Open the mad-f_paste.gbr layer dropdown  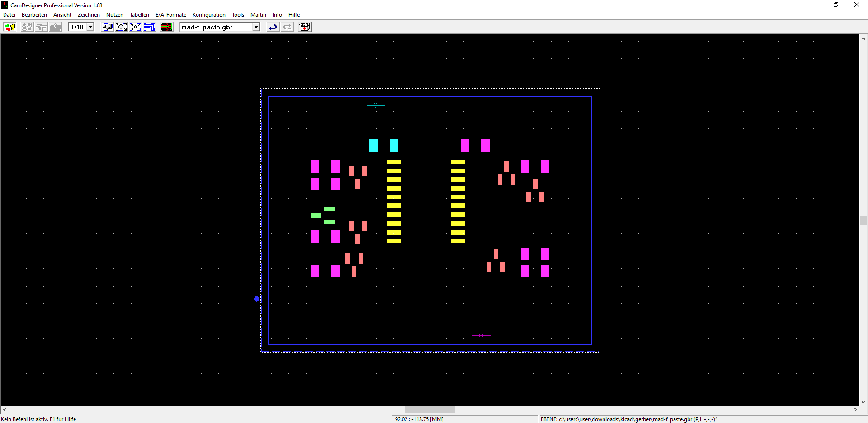[256, 27]
